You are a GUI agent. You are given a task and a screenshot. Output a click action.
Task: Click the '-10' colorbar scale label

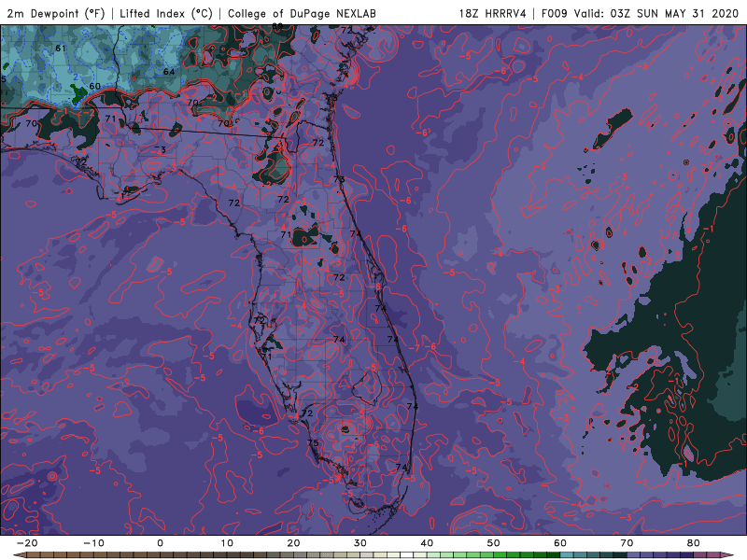pos(93,543)
